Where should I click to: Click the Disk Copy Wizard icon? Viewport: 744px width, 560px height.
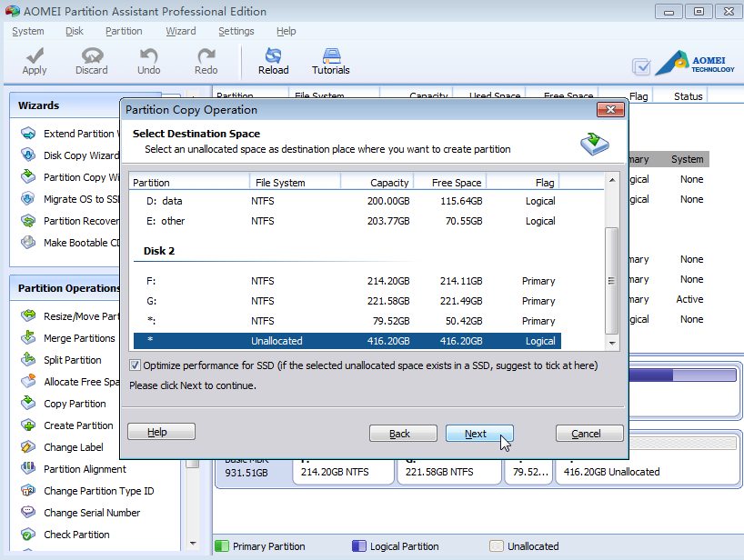pos(28,155)
